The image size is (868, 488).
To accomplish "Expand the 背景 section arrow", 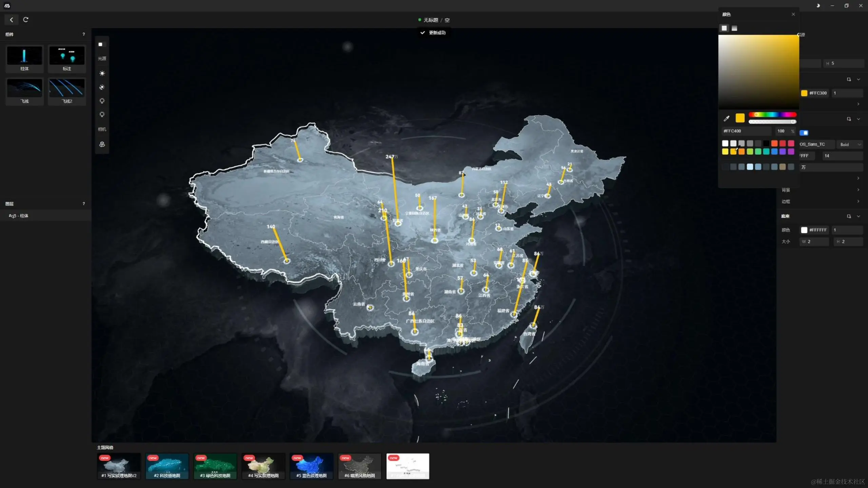I will [x=858, y=190].
